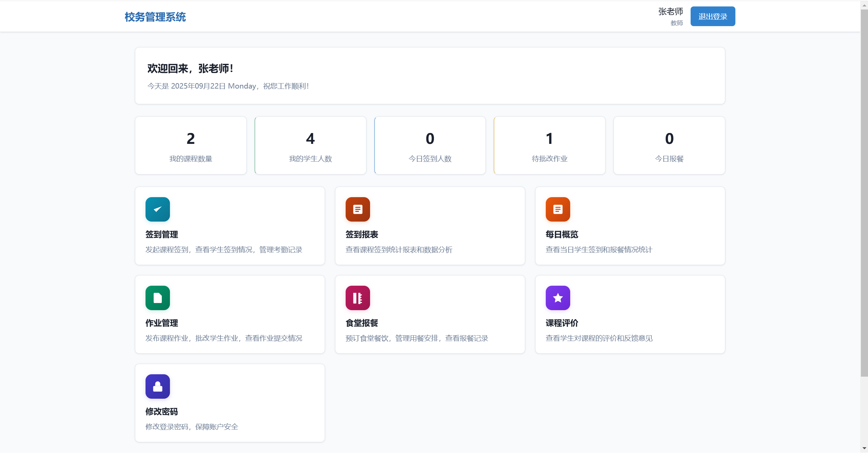
Task: Click the 食堂报餐 dining icon
Action: 357,298
